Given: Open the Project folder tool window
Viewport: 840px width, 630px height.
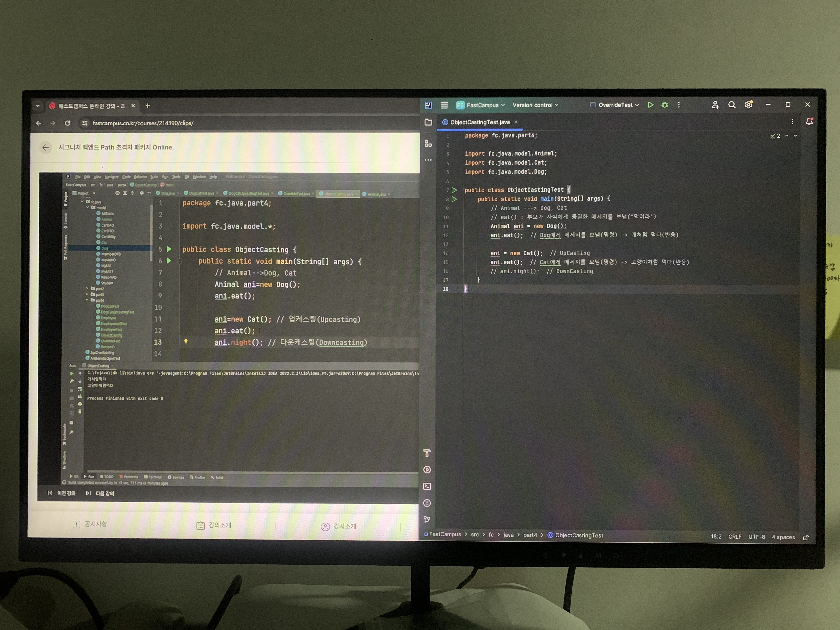Looking at the screenshot, I should (428, 122).
